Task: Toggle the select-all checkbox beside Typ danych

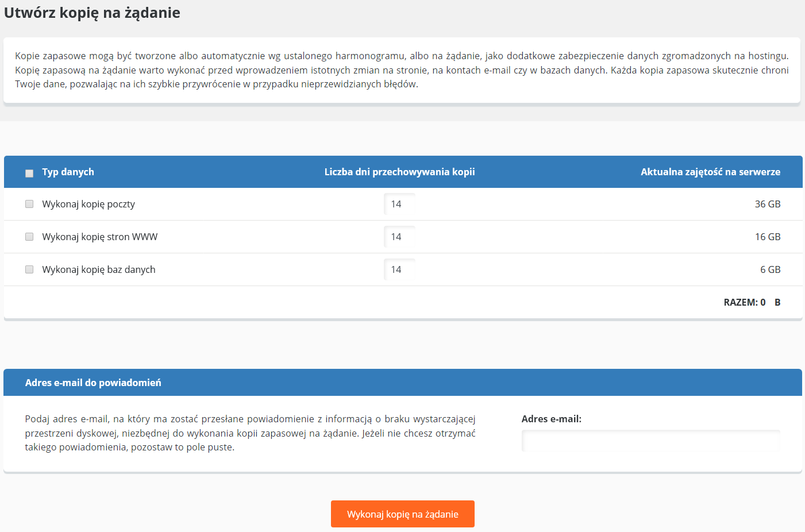Action: (x=29, y=173)
